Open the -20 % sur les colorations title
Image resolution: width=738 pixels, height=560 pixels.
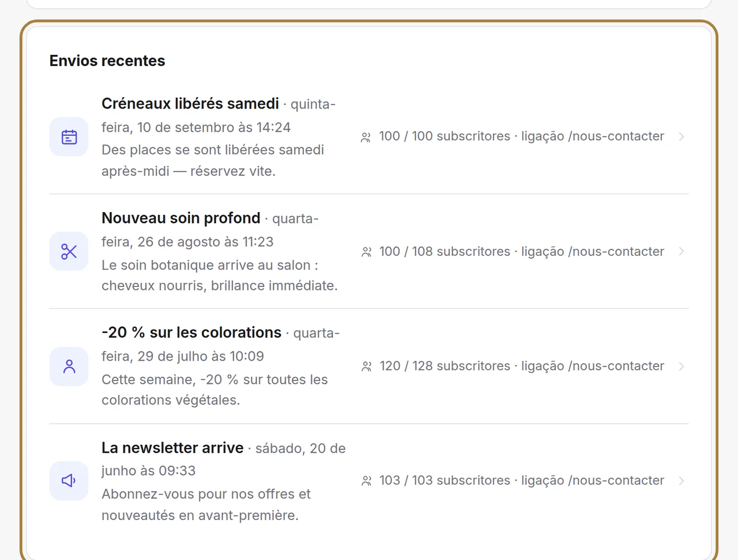pyautogui.click(x=192, y=333)
